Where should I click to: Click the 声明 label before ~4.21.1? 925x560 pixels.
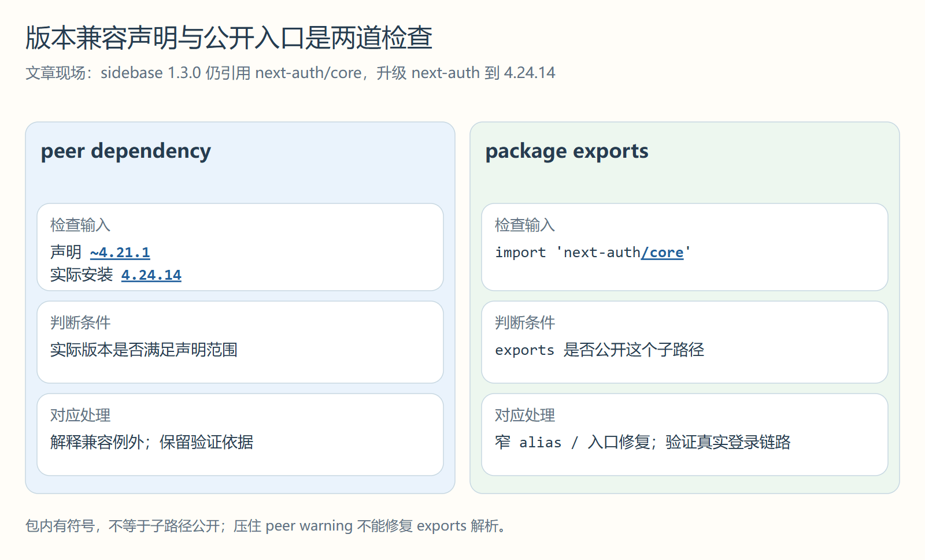click(66, 253)
